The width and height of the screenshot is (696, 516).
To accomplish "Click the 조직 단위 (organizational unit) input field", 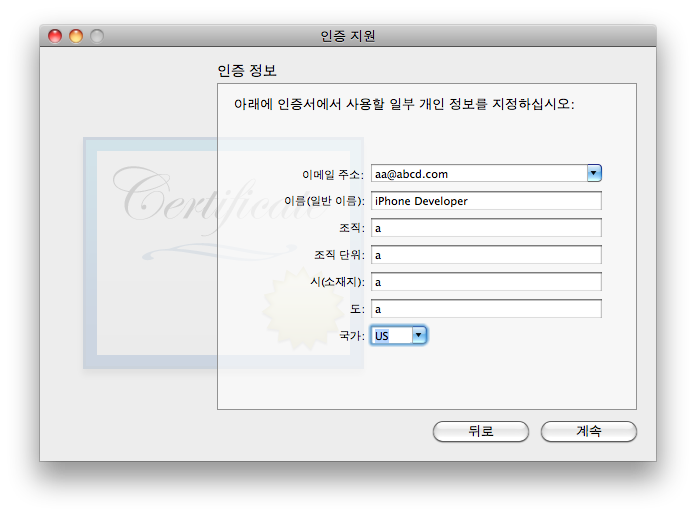I will pyautogui.click(x=486, y=255).
